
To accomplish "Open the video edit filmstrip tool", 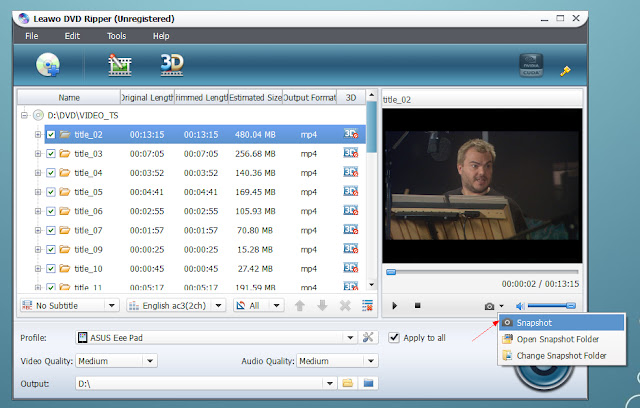I will 120,65.
